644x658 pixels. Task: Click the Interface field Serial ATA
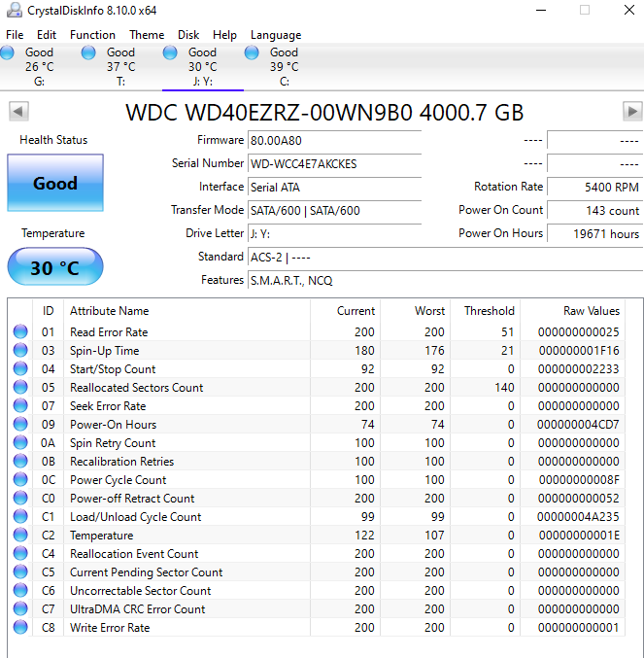[x=334, y=188]
